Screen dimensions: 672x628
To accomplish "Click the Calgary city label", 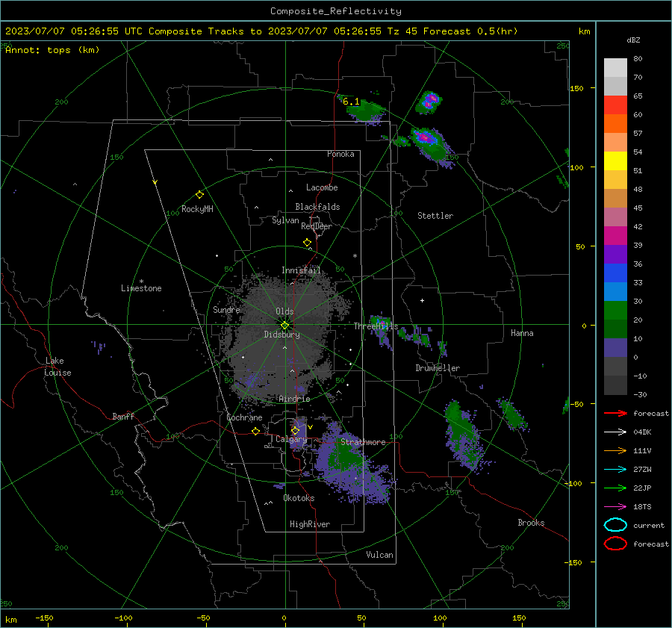I will [291, 439].
